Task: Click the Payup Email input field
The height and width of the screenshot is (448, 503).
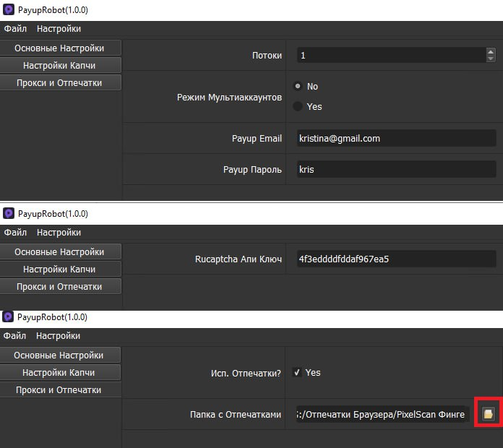Action: point(396,138)
